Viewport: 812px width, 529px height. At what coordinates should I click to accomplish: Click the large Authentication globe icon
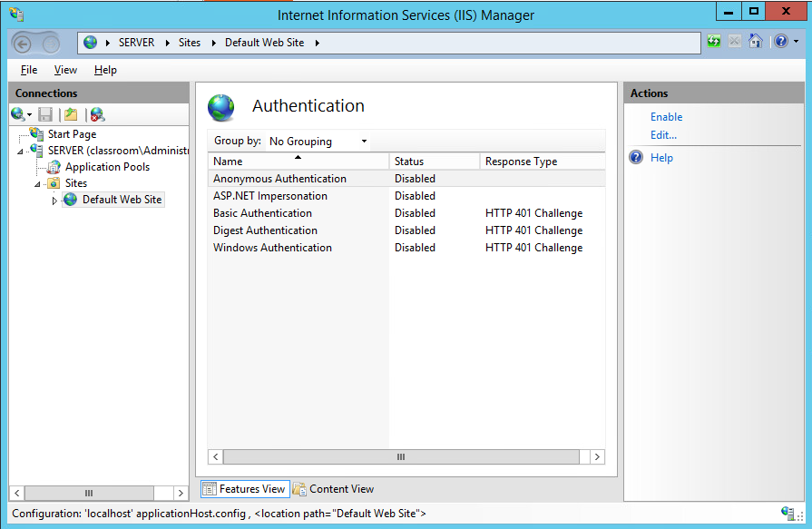[x=221, y=108]
